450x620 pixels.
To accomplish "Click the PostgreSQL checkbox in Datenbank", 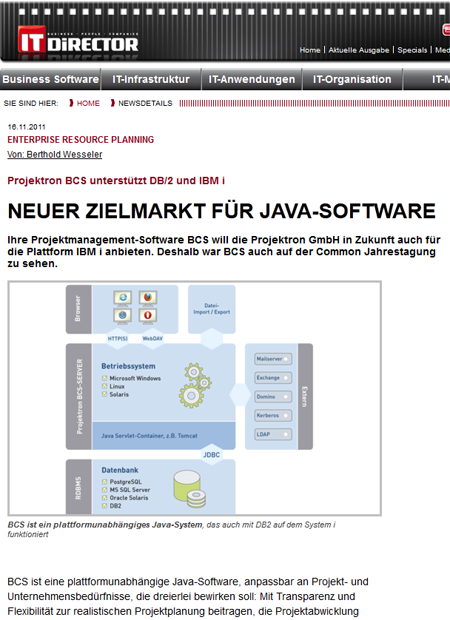I will coord(105,482).
